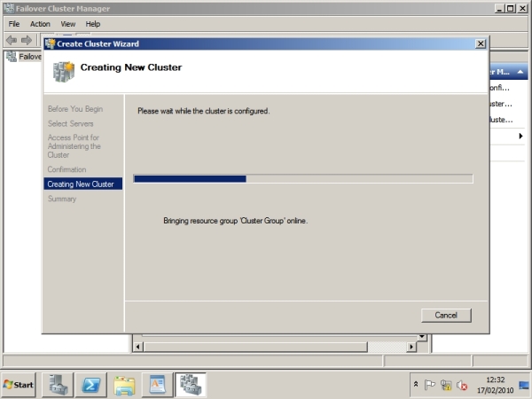532x399 pixels.
Task: Click the Show Desktop icon
Action: pyautogui.click(x=524, y=385)
